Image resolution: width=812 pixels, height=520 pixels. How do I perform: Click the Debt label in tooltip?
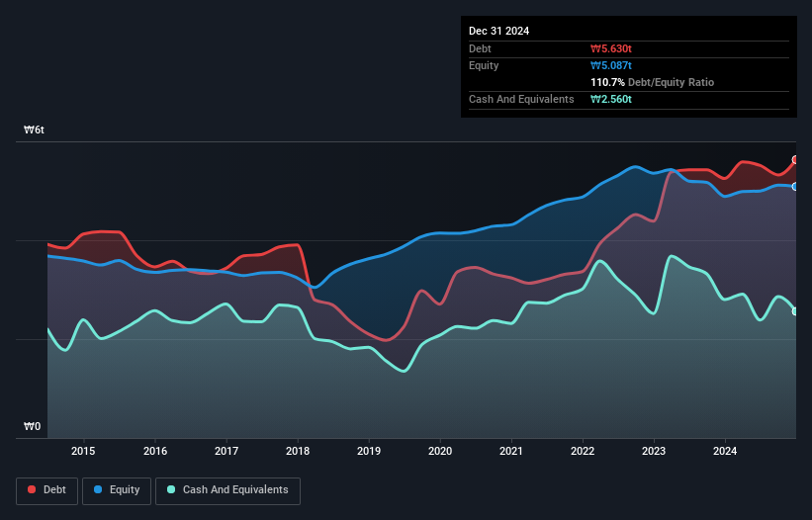pyautogui.click(x=480, y=48)
